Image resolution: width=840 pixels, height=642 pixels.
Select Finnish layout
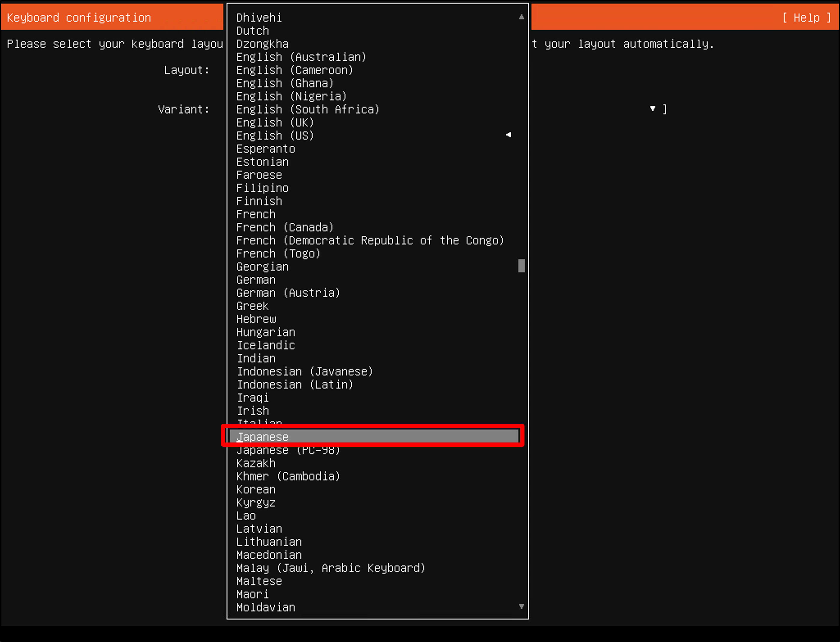[259, 201]
